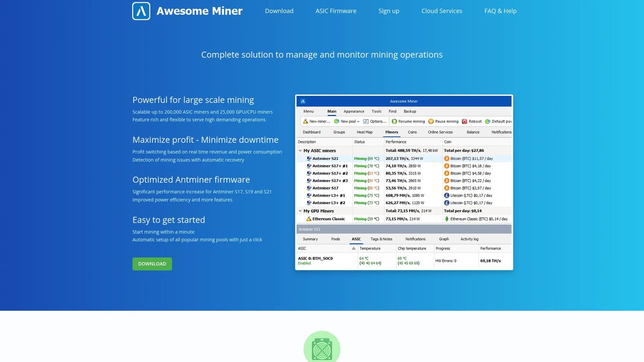644x362 pixels.
Task: Click the Options toolbar icon
Action: tap(366, 121)
